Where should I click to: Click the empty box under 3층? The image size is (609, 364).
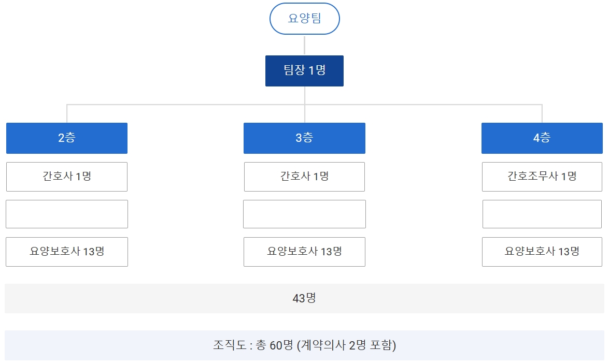[x=305, y=214]
